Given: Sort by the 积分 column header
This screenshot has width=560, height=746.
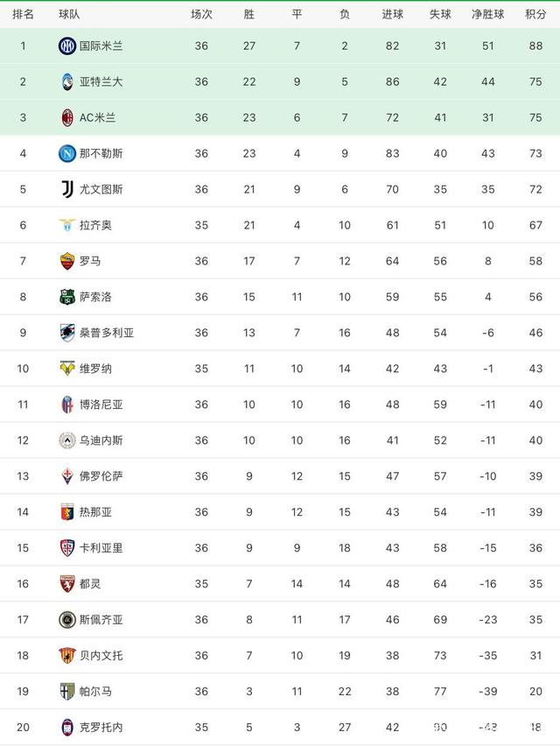Looking at the screenshot, I should pyautogui.click(x=535, y=14).
